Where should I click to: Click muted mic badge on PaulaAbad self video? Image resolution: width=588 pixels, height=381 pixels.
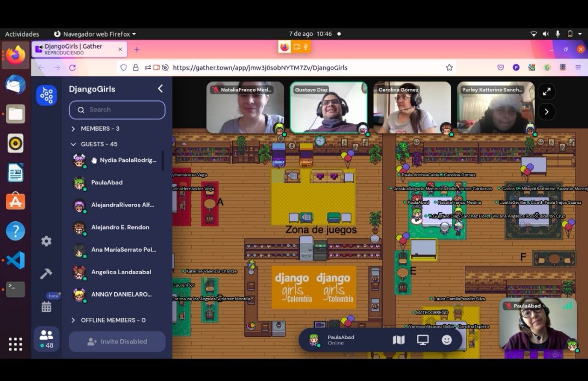tap(508, 306)
